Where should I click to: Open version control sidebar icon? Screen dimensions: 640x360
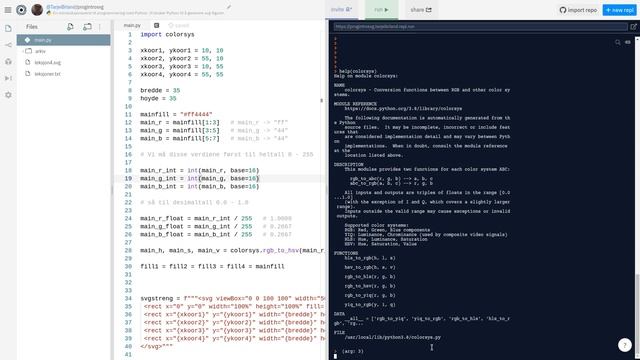tap(8, 45)
